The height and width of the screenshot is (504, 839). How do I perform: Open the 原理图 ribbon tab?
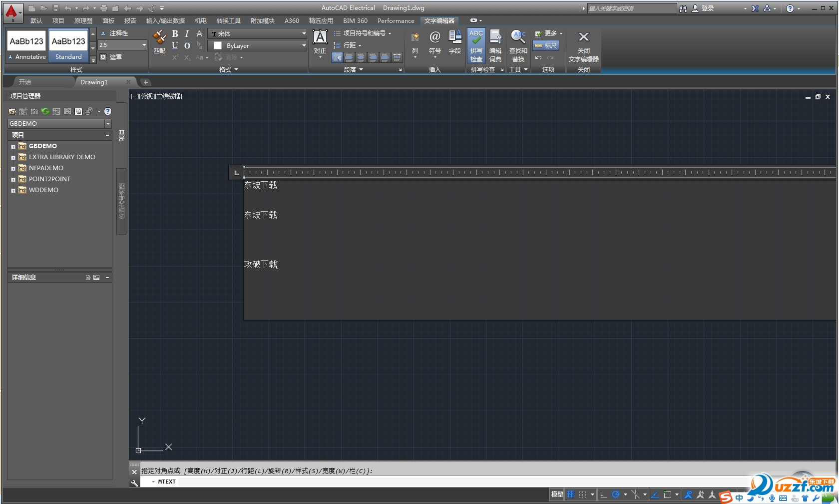point(83,21)
